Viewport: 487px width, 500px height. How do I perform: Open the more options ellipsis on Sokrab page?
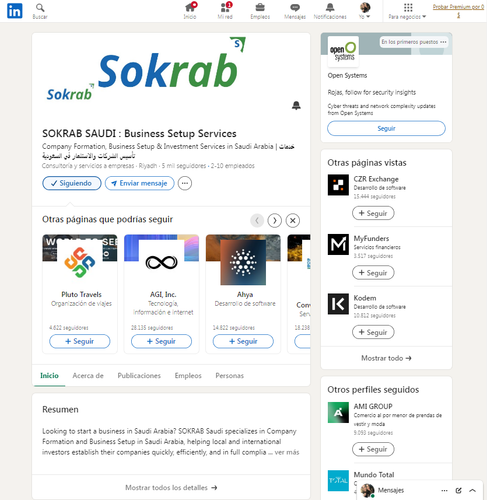point(185,183)
